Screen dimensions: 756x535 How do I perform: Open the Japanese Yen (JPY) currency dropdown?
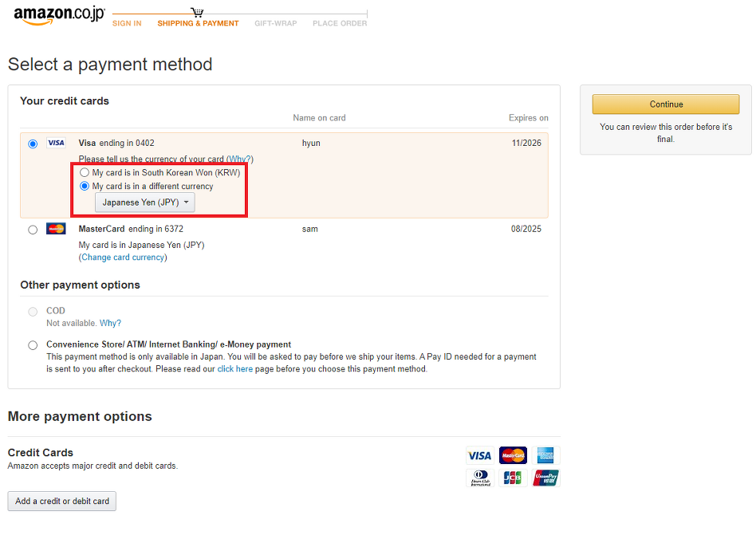(x=145, y=203)
